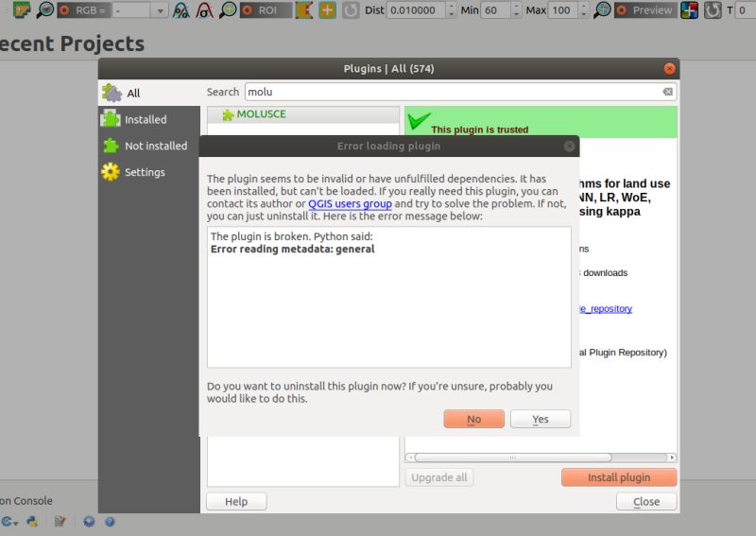The height and width of the screenshot is (536, 756).
Task: Click the plugin details horizontal scrollbar
Action: tap(513, 457)
